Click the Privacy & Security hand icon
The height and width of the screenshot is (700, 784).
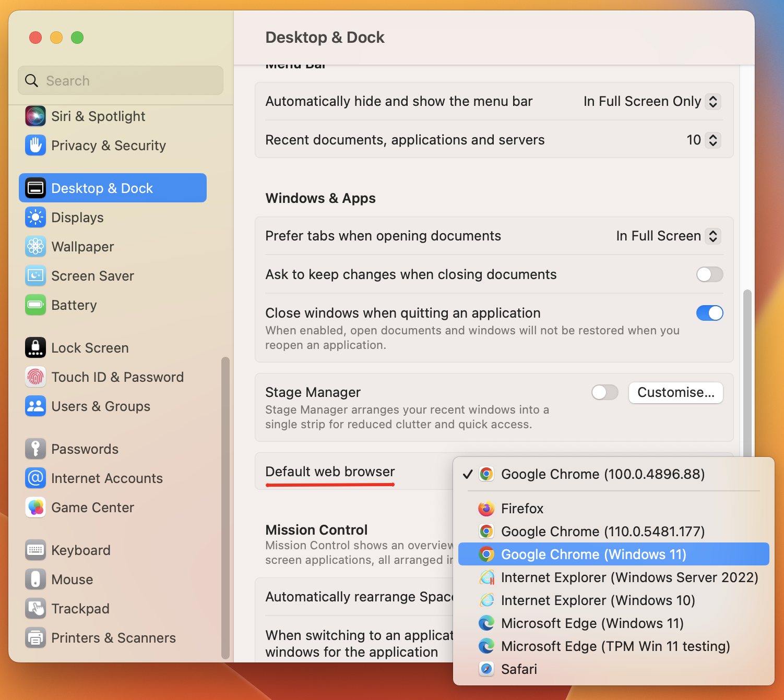pos(35,146)
